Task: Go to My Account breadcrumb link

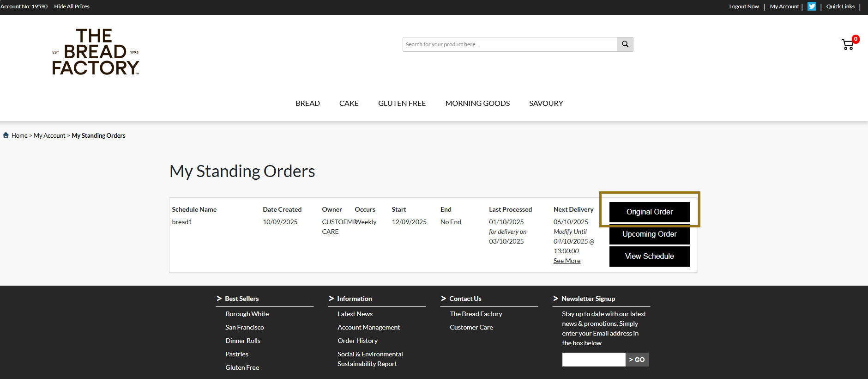Action: [49, 135]
